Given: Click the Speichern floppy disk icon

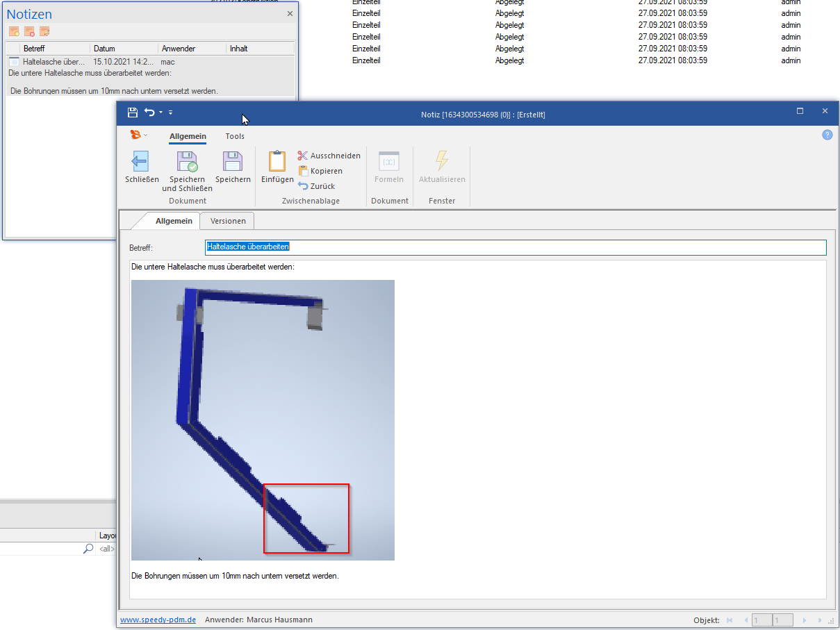Looking at the screenshot, I should [x=232, y=162].
